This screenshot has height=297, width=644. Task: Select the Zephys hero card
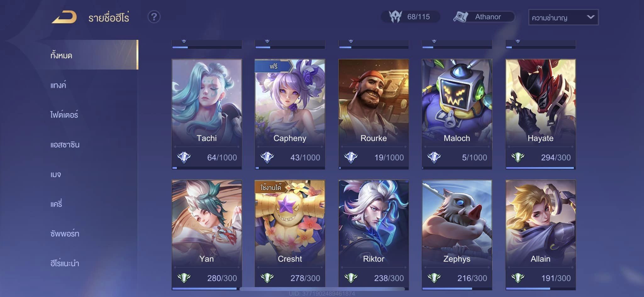457,235
